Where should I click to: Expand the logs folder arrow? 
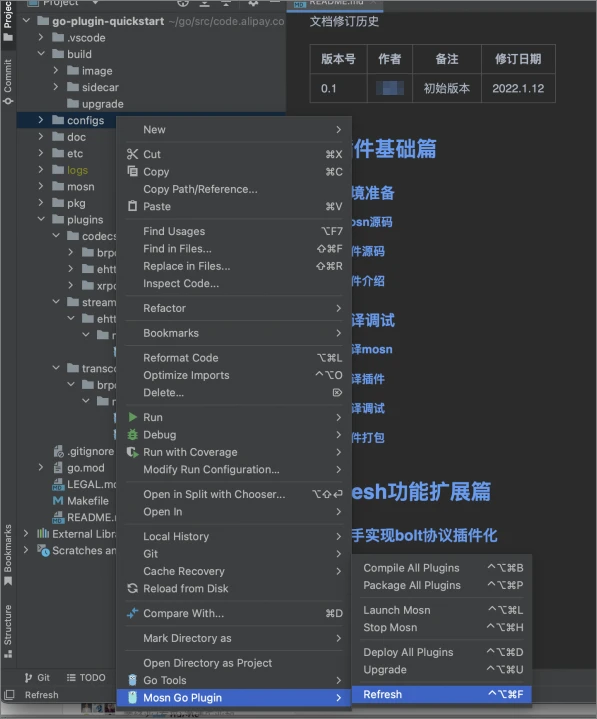pyautogui.click(x=41, y=170)
